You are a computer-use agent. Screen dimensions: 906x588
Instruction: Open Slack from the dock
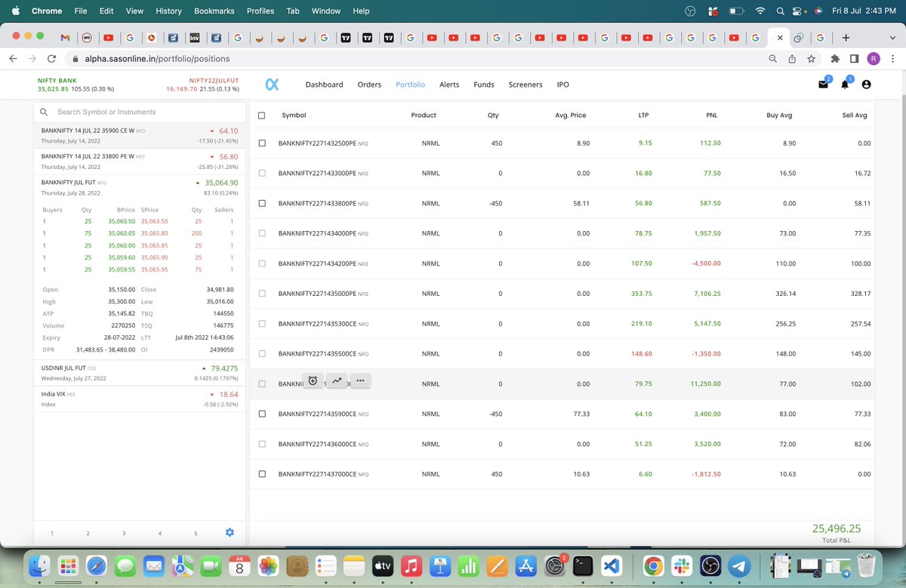pyautogui.click(x=682, y=565)
